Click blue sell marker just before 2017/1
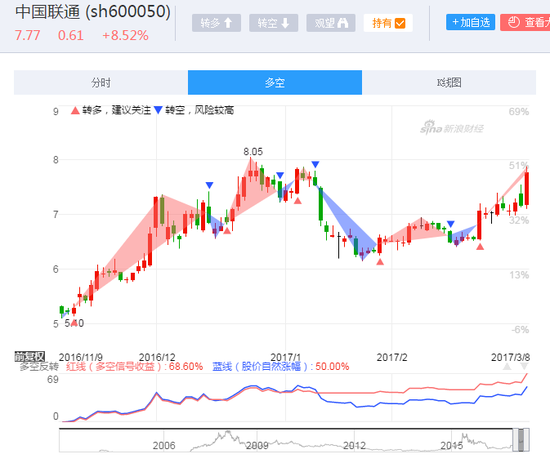Screen dimensions: 550x463 click(x=280, y=175)
